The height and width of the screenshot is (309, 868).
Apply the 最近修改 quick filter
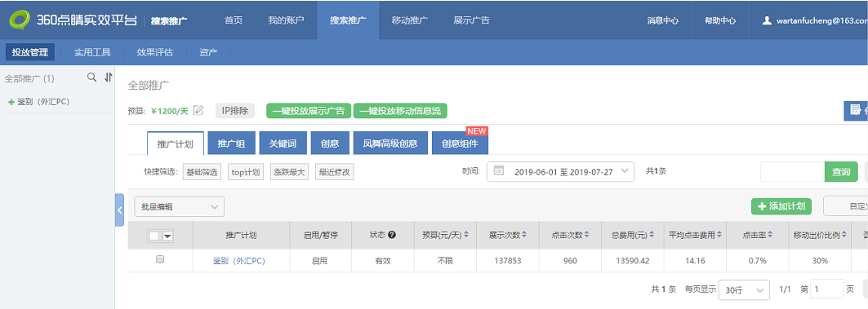point(334,172)
